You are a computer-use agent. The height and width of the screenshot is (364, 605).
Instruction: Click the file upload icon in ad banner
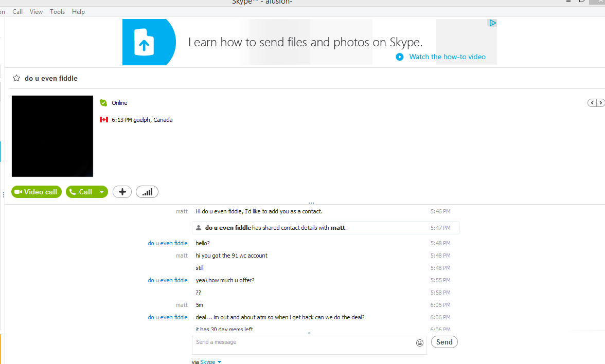[x=144, y=42]
